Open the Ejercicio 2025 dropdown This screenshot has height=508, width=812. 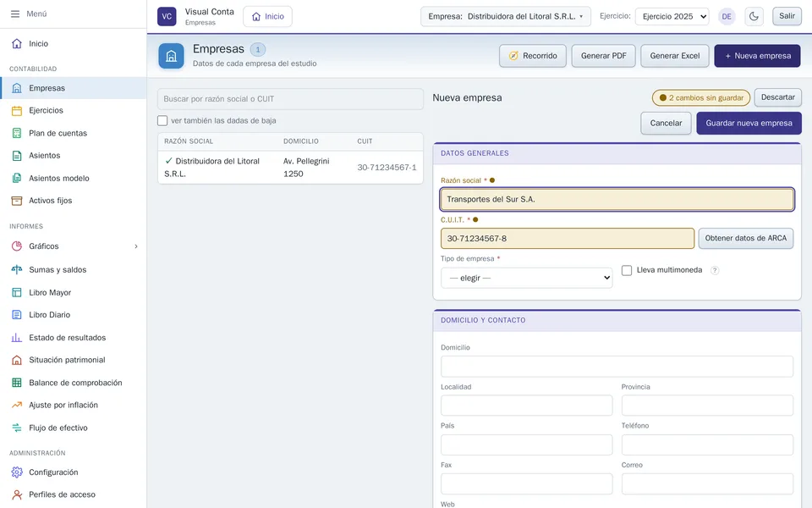pos(672,16)
